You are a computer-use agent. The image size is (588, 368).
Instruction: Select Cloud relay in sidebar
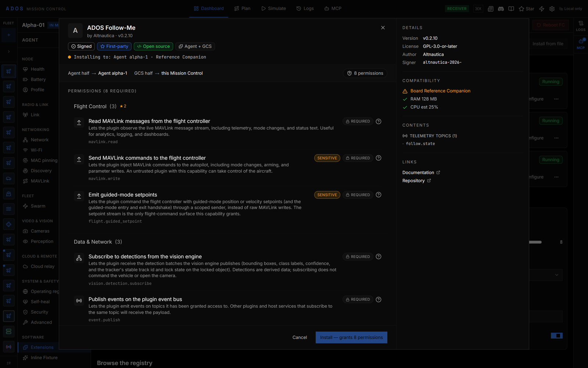point(42,266)
